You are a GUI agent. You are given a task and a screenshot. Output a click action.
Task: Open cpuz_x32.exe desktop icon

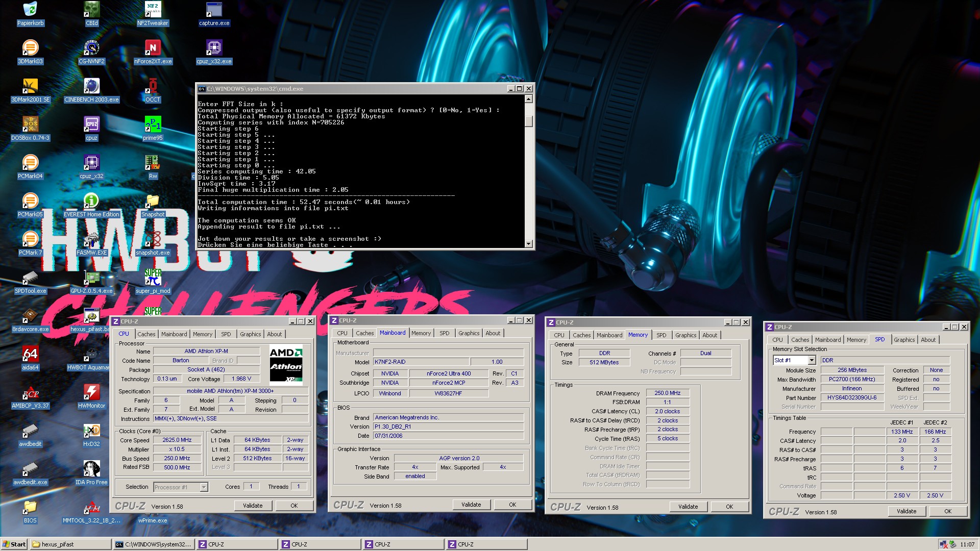[x=214, y=52]
